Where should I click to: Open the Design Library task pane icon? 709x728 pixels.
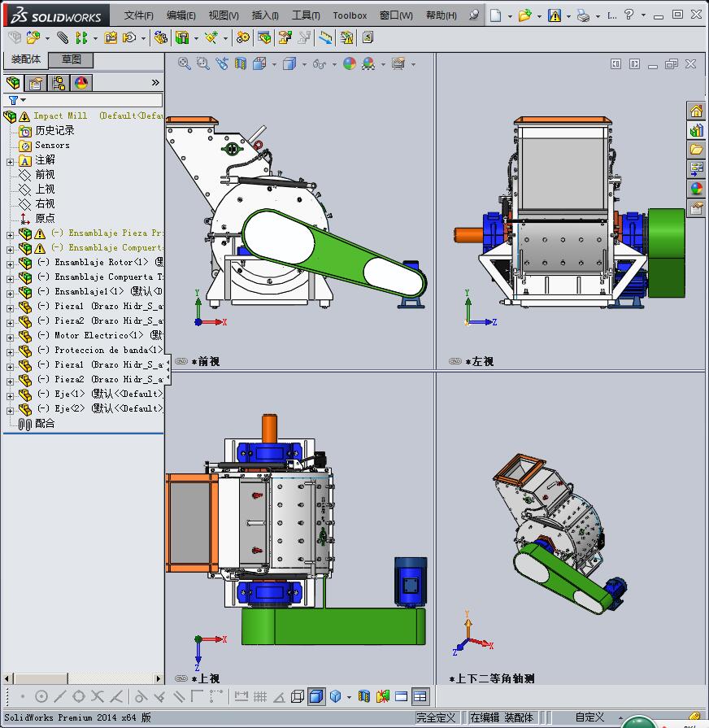(x=696, y=130)
